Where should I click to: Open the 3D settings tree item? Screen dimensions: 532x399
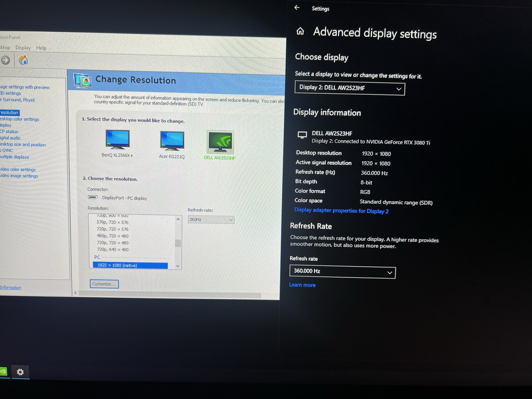pyautogui.click(x=10, y=93)
